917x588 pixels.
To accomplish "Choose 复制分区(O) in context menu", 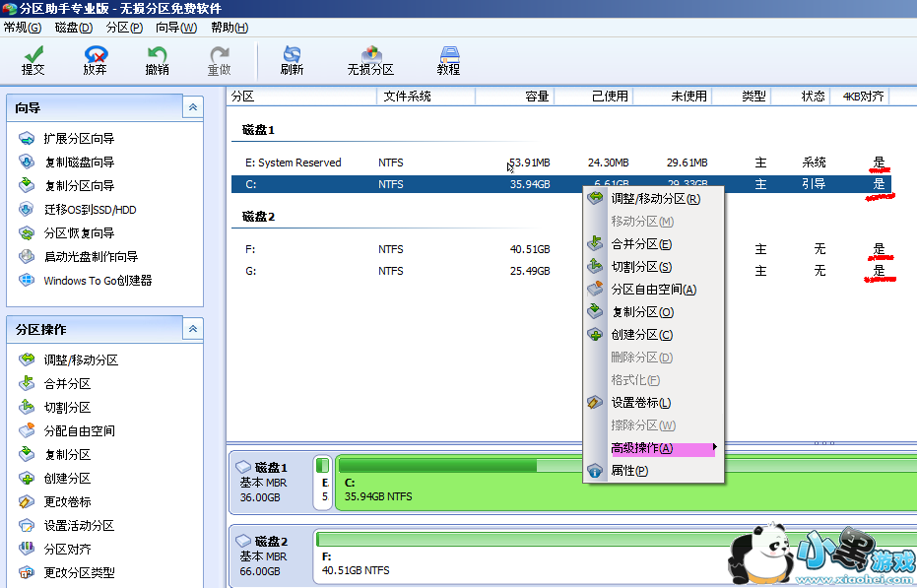I will pyautogui.click(x=654, y=312).
